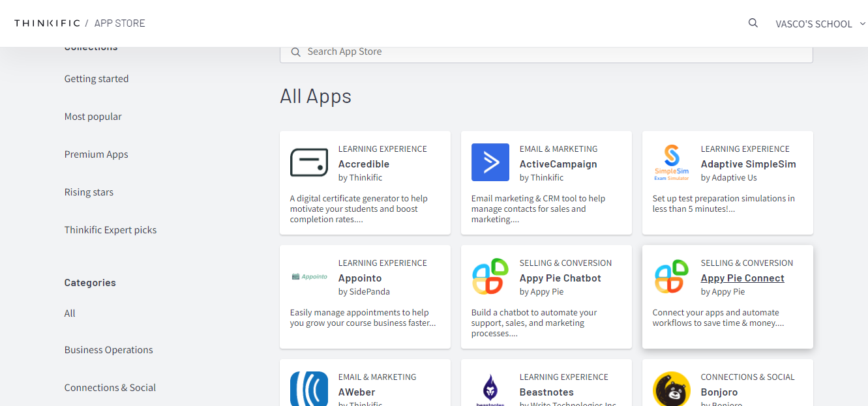The width and height of the screenshot is (868, 406).
Task: Open the ActiveCampaign app title
Action: (558, 164)
